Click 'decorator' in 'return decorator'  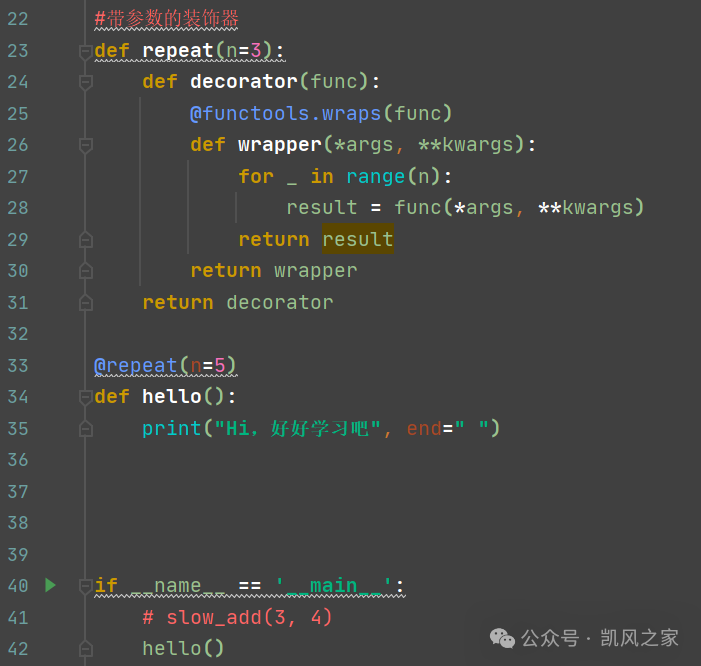[280, 303]
